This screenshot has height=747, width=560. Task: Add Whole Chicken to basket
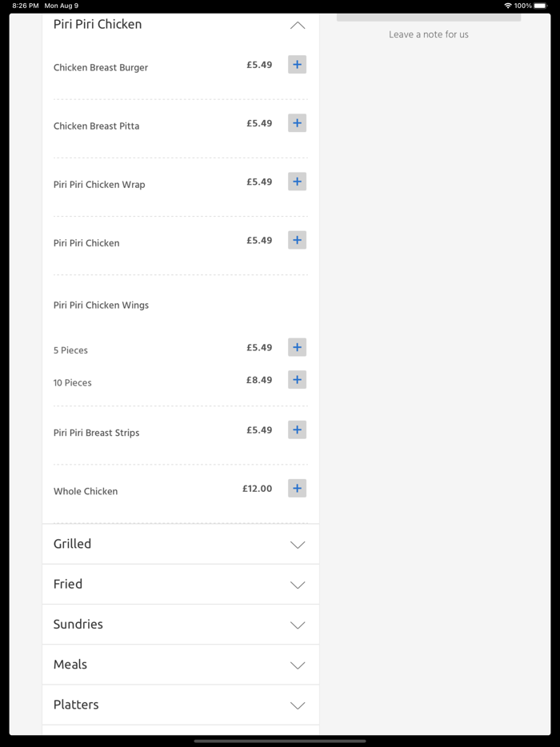click(x=297, y=489)
